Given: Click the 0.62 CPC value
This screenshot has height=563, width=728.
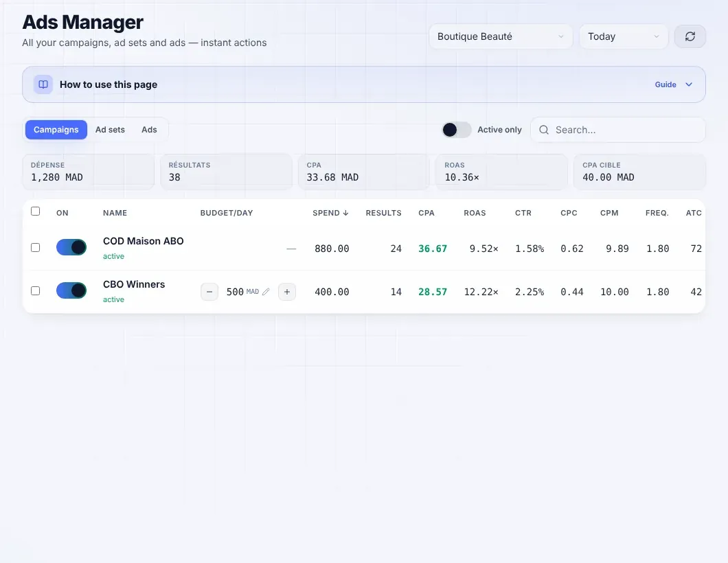Looking at the screenshot, I should click(x=572, y=249).
